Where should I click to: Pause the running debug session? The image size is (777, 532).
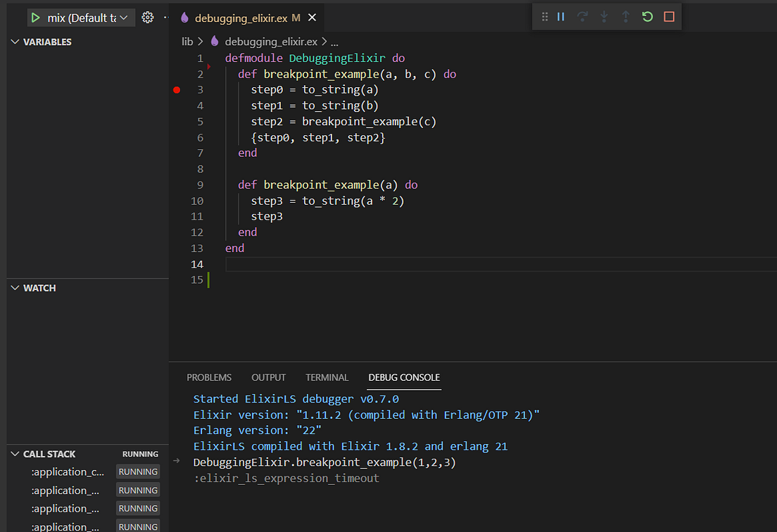(x=560, y=15)
